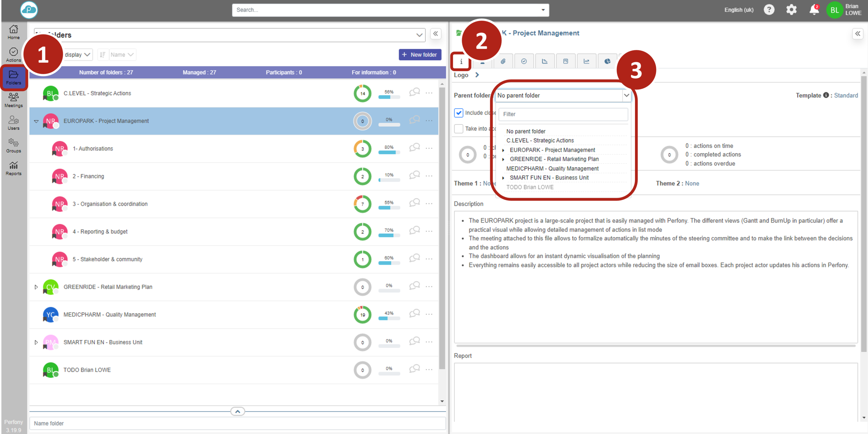Open the attachments paperclip tab

pyautogui.click(x=503, y=61)
